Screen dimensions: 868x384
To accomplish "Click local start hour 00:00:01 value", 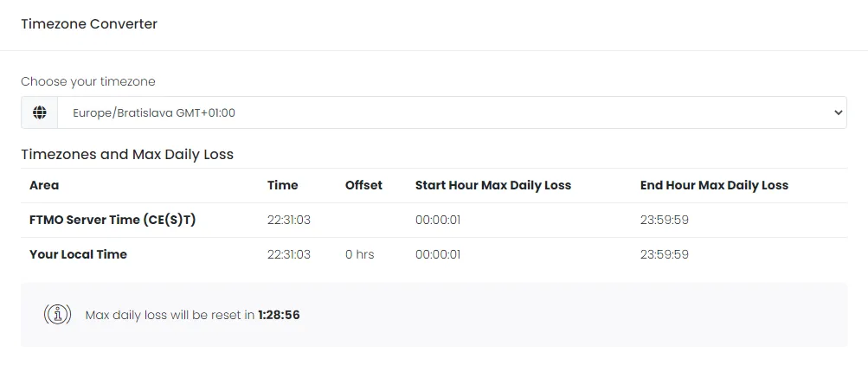I will click(438, 254).
